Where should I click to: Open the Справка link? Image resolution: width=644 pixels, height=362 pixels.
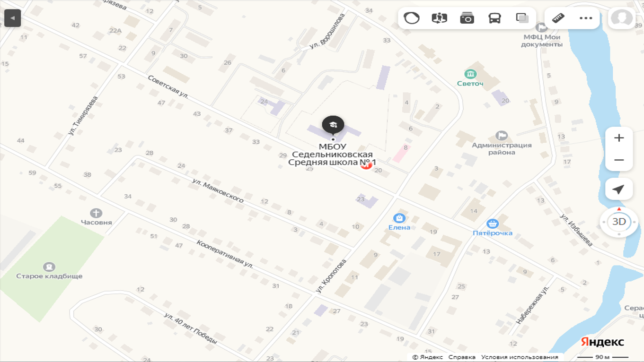[x=462, y=357]
